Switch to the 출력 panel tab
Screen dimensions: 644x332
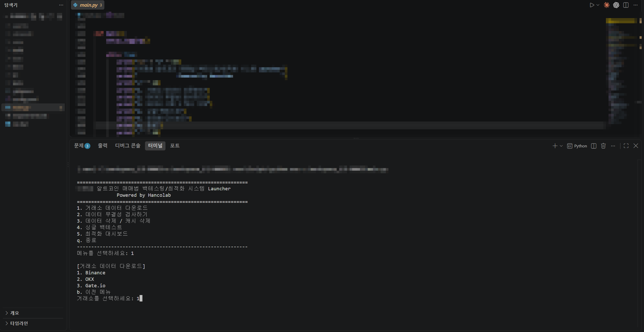click(x=103, y=146)
